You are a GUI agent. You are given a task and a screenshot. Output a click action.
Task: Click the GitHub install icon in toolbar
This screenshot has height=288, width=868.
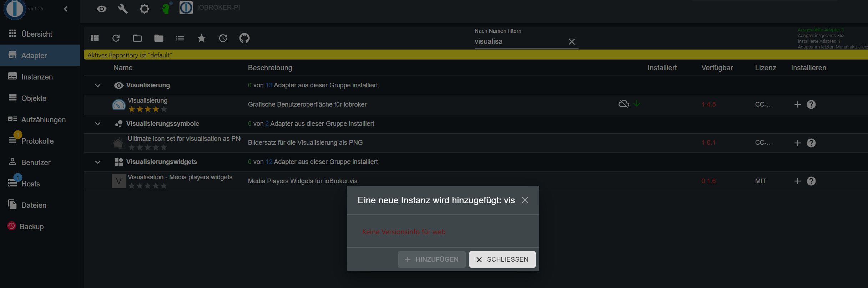(244, 38)
